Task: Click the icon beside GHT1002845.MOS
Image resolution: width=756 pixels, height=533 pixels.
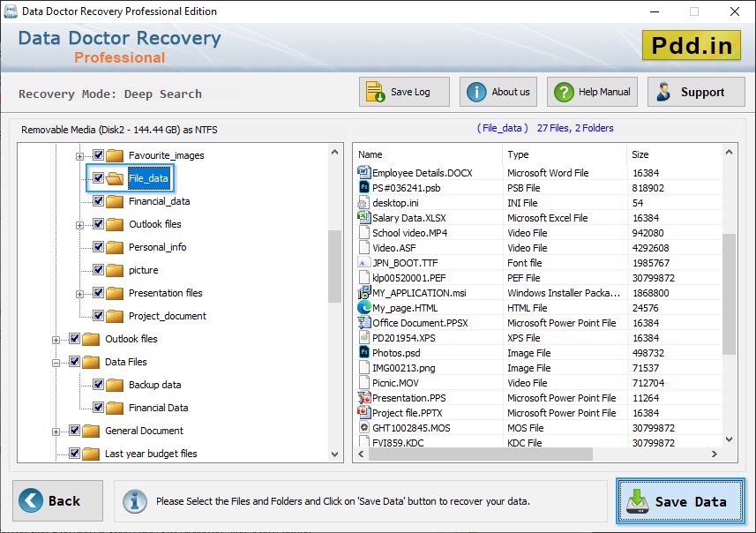Action: [x=364, y=427]
